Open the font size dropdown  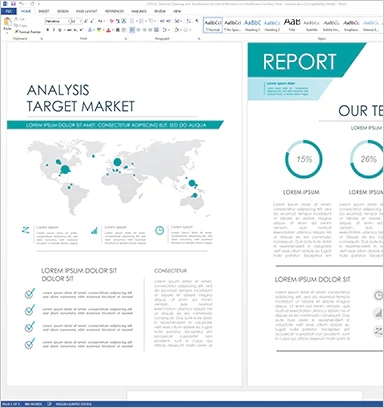[x=76, y=21]
